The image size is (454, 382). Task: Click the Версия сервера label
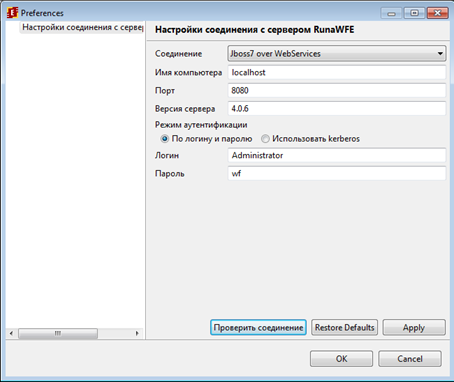tap(185, 109)
